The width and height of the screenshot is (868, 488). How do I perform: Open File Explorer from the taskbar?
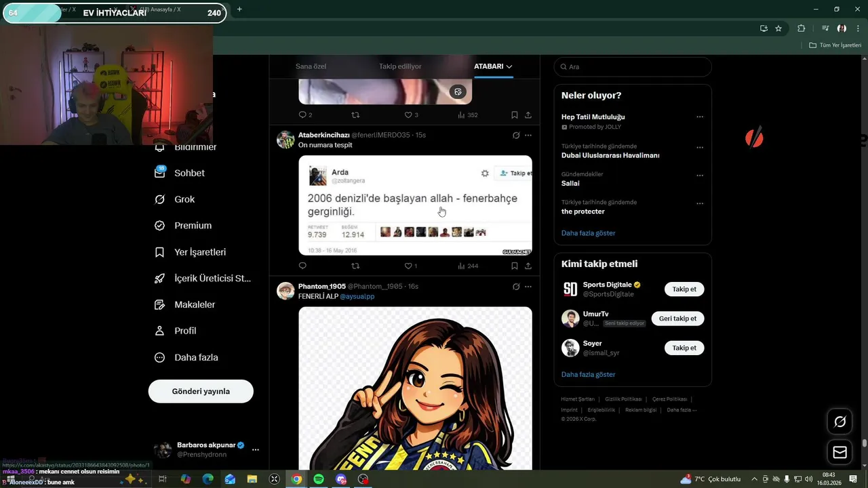pos(252,479)
